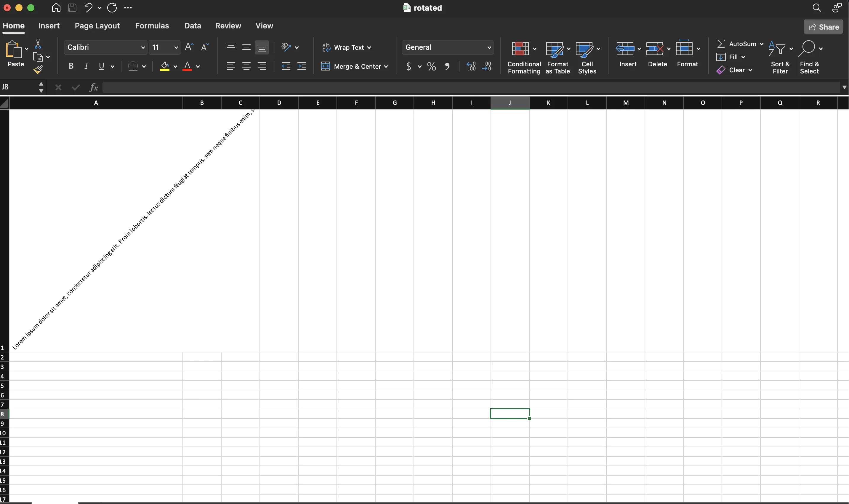The height and width of the screenshot is (504, 849).
Task: Toggle Bold formatting
Action: (x=71, y=66)
